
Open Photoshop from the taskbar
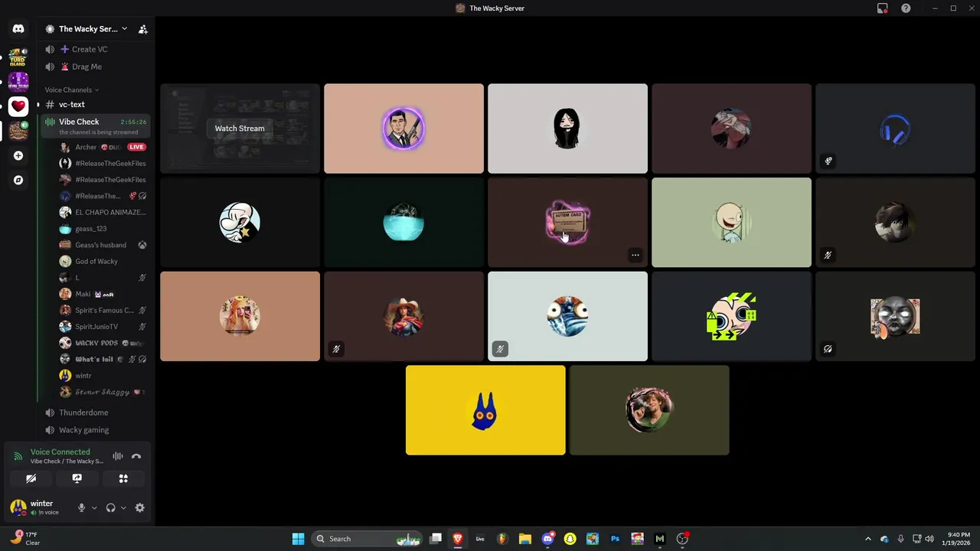(615, 539)
